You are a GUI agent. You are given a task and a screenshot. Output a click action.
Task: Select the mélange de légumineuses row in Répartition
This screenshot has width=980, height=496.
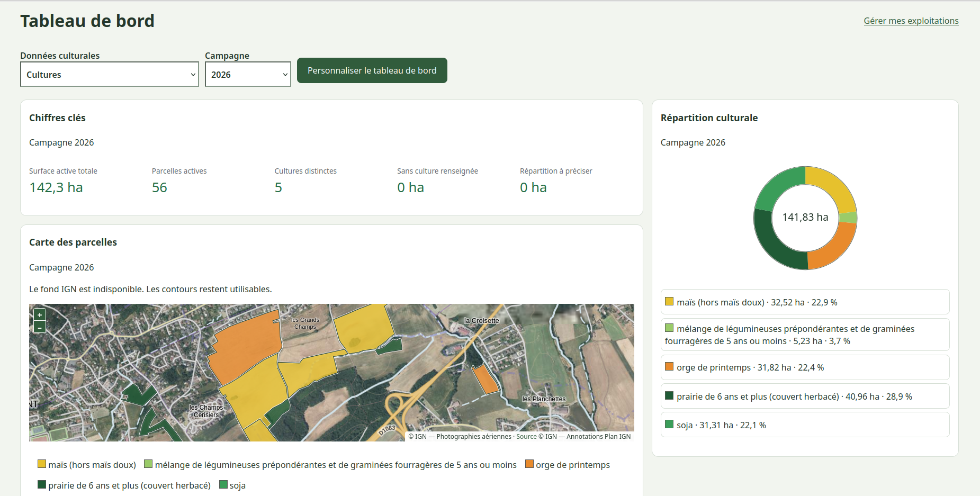pyautogui.click(x=805, y=335)
